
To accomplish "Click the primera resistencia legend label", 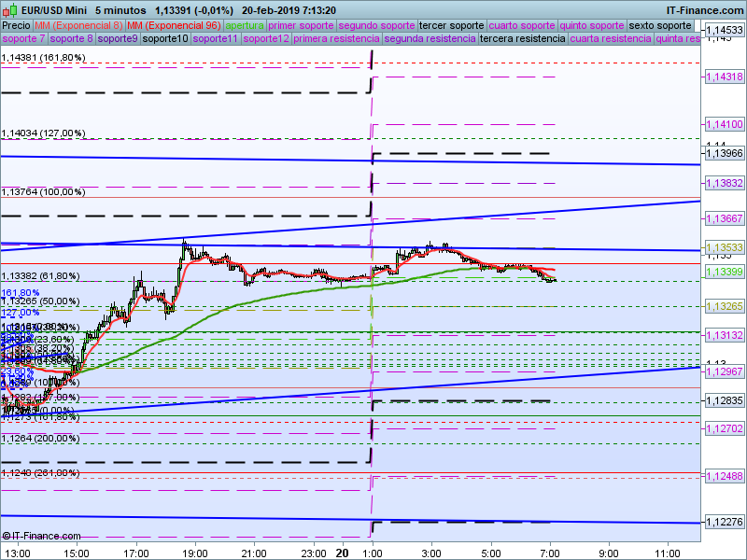I will click(336, 39).
